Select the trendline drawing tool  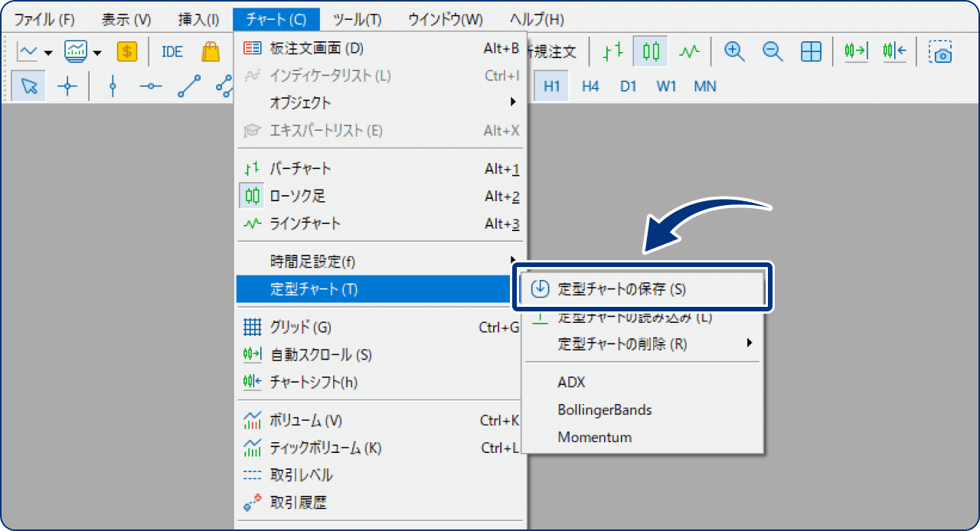[188, 86]
